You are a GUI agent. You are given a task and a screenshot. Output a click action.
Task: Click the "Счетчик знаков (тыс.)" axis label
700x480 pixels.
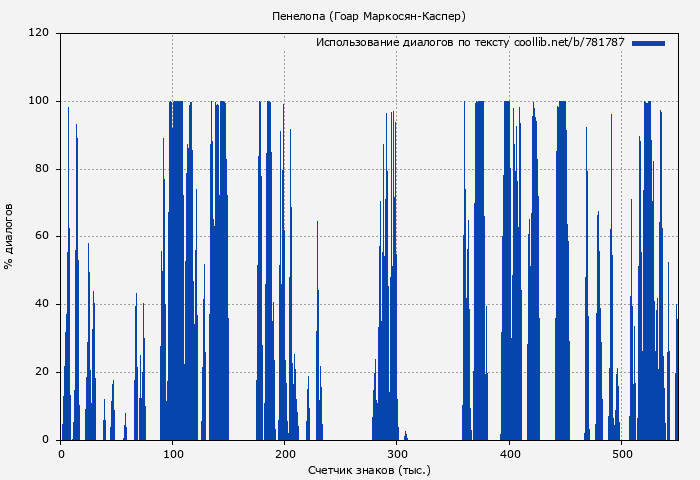(x=369, y=469)
